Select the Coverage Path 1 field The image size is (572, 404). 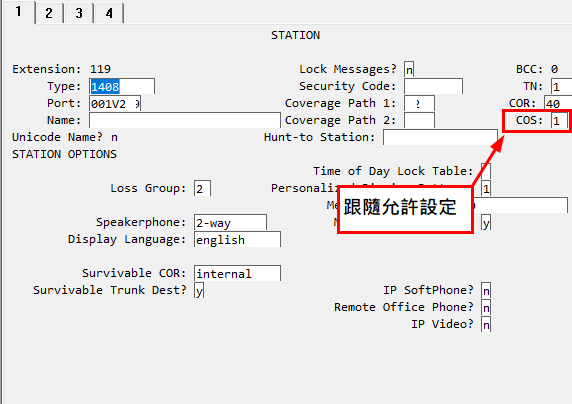pos(419,104)
